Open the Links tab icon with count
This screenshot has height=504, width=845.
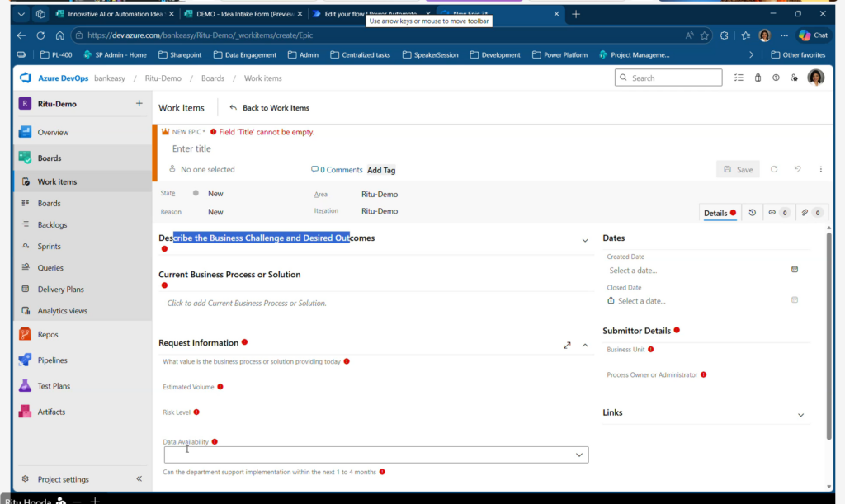[778, 213]
